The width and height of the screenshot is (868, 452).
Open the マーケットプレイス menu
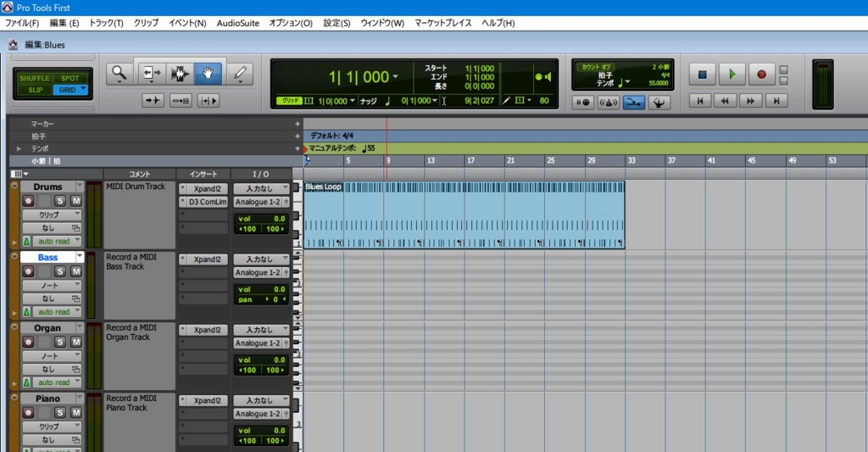[442, 23]
